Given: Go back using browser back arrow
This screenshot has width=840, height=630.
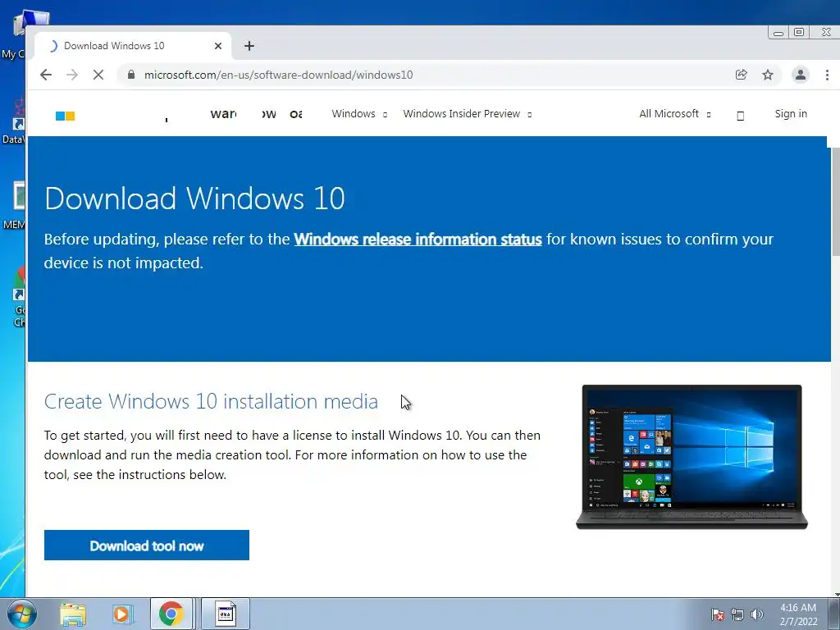Looking at the screenshot, I should click(x=46, y=75).
